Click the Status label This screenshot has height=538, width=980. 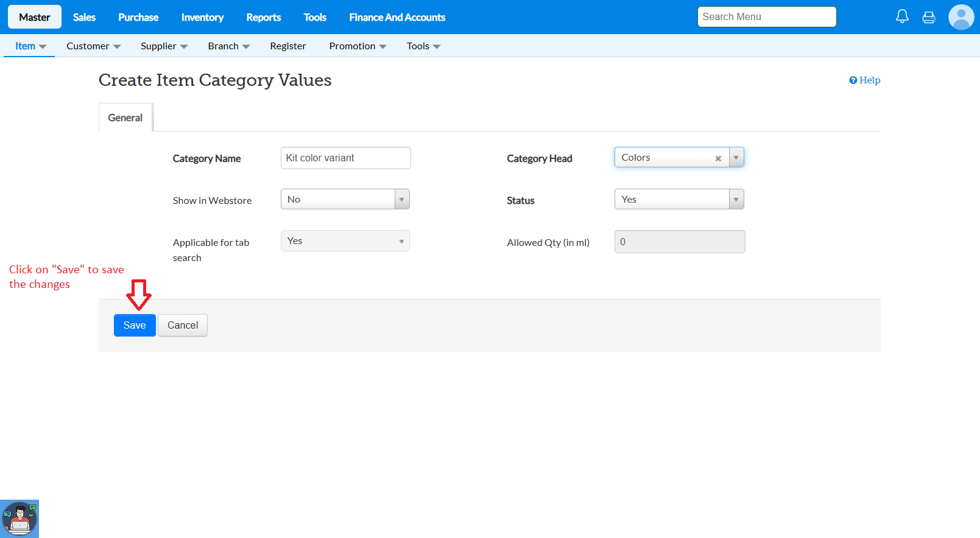[x=521, y=200]
